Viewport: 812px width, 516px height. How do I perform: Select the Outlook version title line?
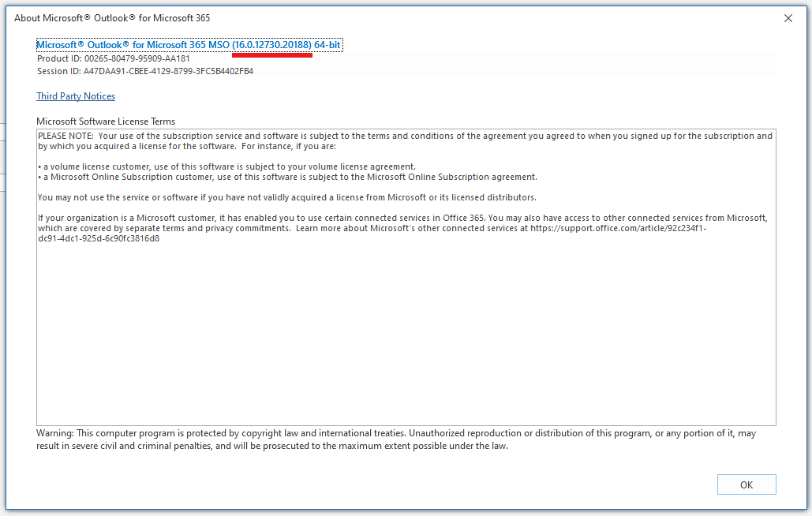click(x=189, y=45)
